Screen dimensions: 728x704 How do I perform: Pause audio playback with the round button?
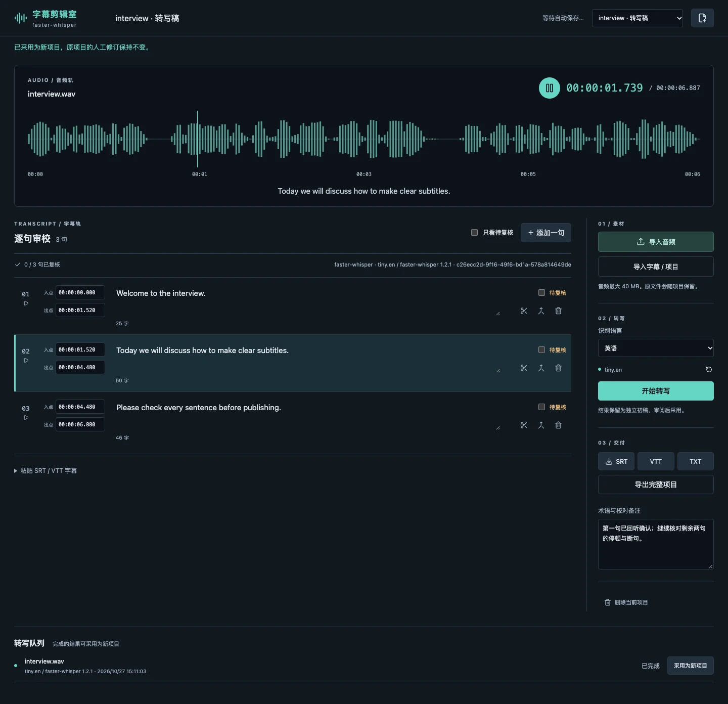coord(549,88)
